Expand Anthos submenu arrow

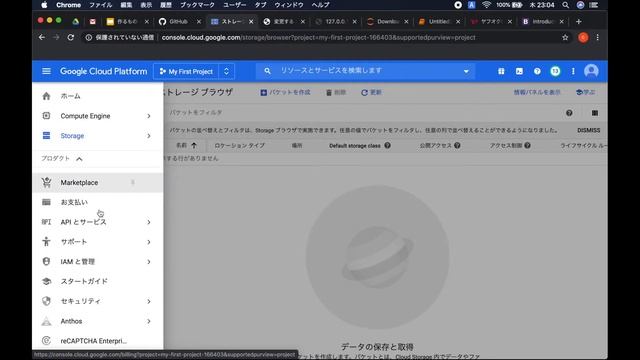tap(149, 321)
